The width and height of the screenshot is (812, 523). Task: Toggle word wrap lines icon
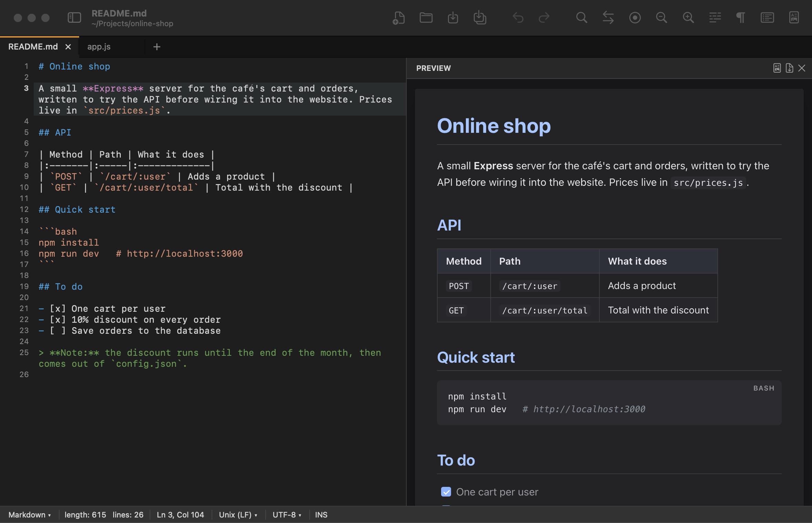click(715, 18)
